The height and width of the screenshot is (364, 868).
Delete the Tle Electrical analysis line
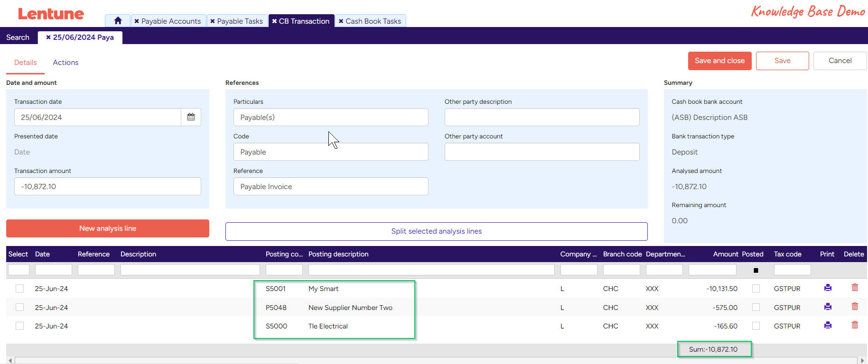(855, 325)
